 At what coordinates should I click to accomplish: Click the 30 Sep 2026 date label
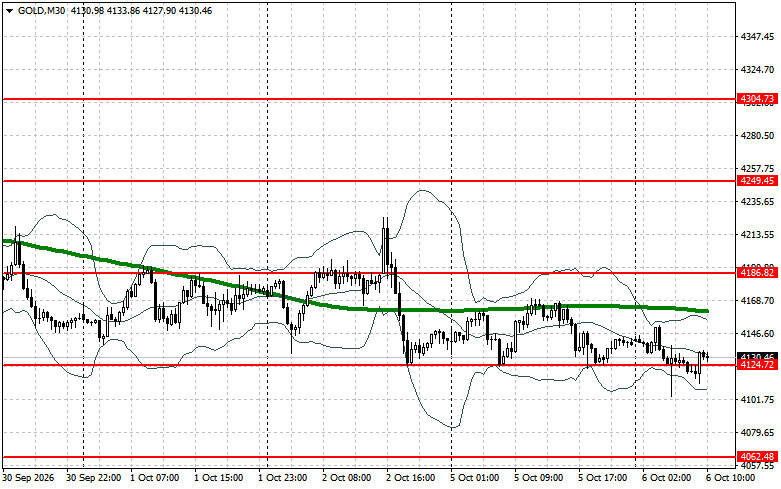pyautogui.click(x=28, y=478)
